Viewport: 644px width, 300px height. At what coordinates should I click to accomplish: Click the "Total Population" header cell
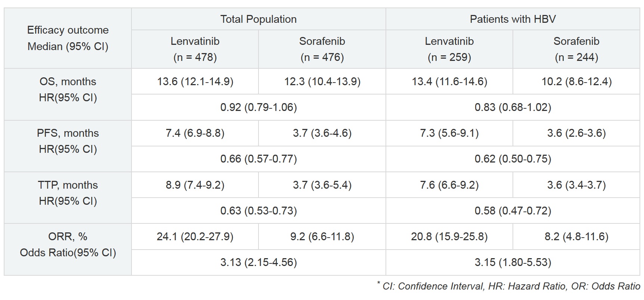coord(258,19)
